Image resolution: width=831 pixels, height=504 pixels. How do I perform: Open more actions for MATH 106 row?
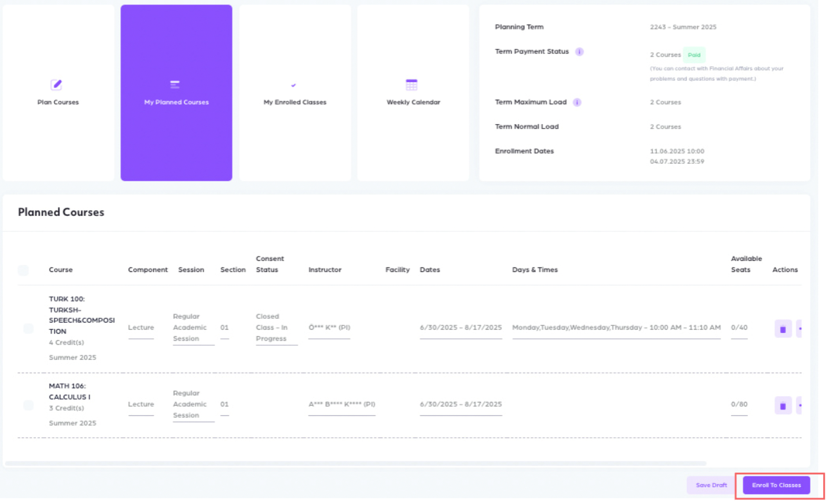[x=799, y=406]
